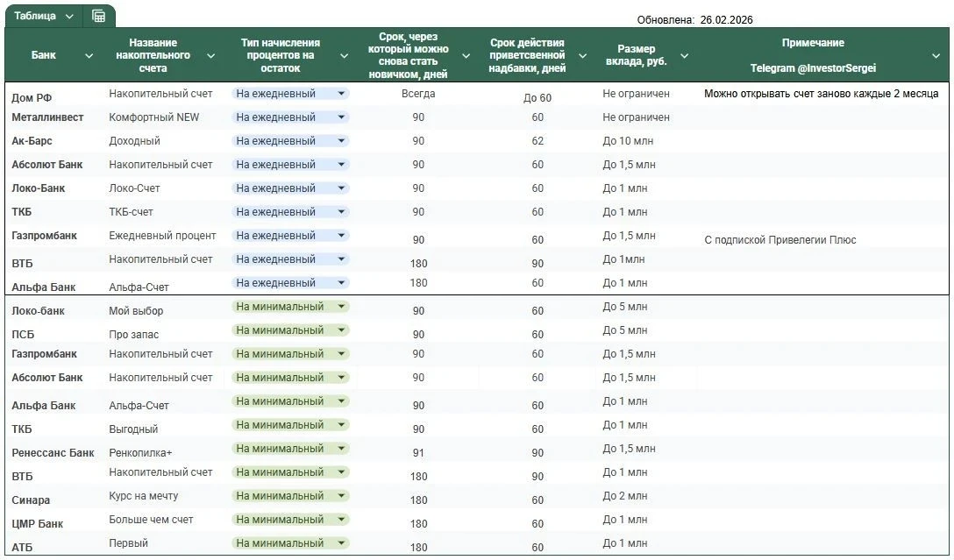Click Не ограничен cell in Металлинвест row
Screen dimensions: 954x560
pos(636,117)
